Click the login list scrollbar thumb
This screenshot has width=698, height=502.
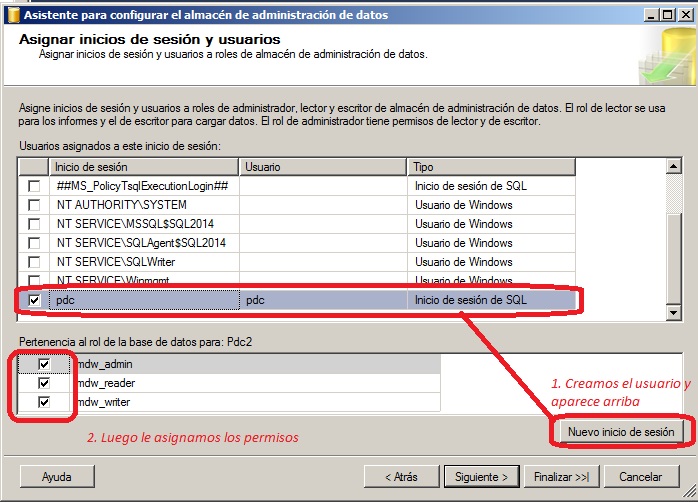click(674, 259)
